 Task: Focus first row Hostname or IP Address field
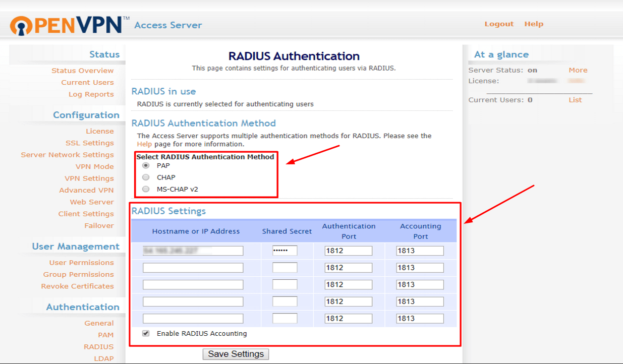193,251
